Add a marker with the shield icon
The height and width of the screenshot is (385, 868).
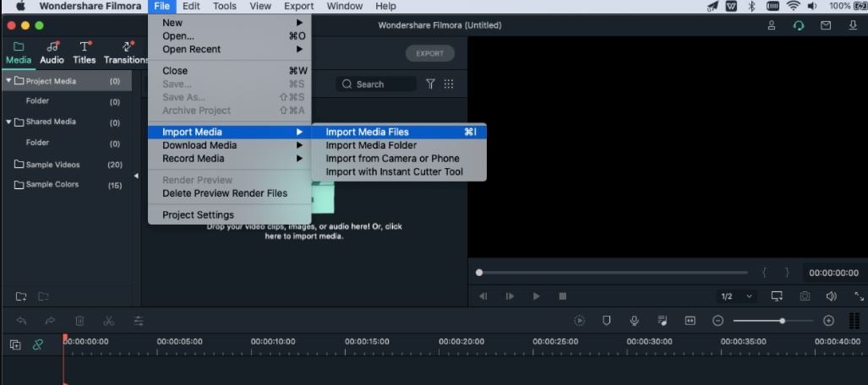point(607,320)
